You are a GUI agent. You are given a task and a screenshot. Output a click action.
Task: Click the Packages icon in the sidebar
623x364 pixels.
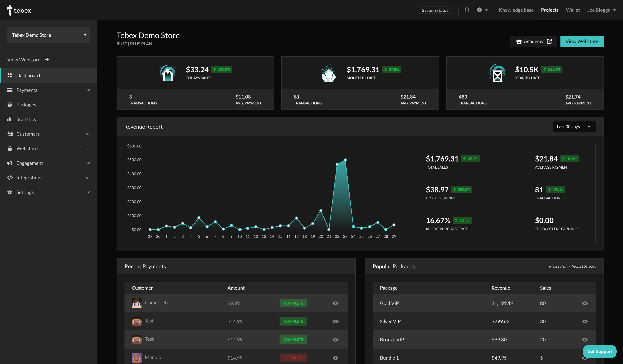tap(10, 104)
